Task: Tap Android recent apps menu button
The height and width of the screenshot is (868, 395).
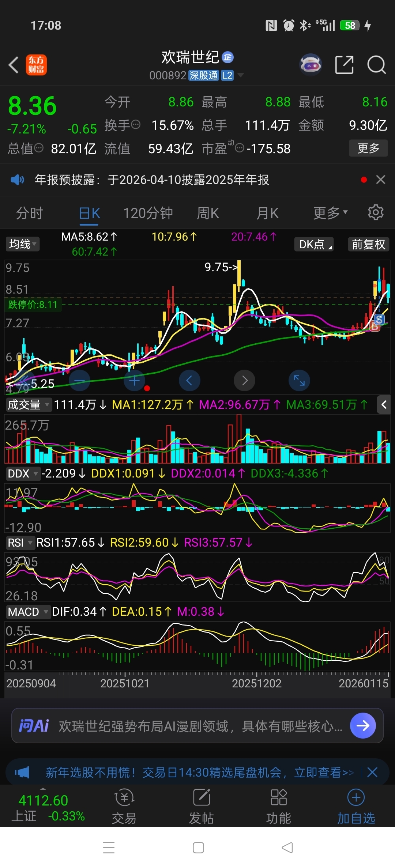Action: [109, 848]
